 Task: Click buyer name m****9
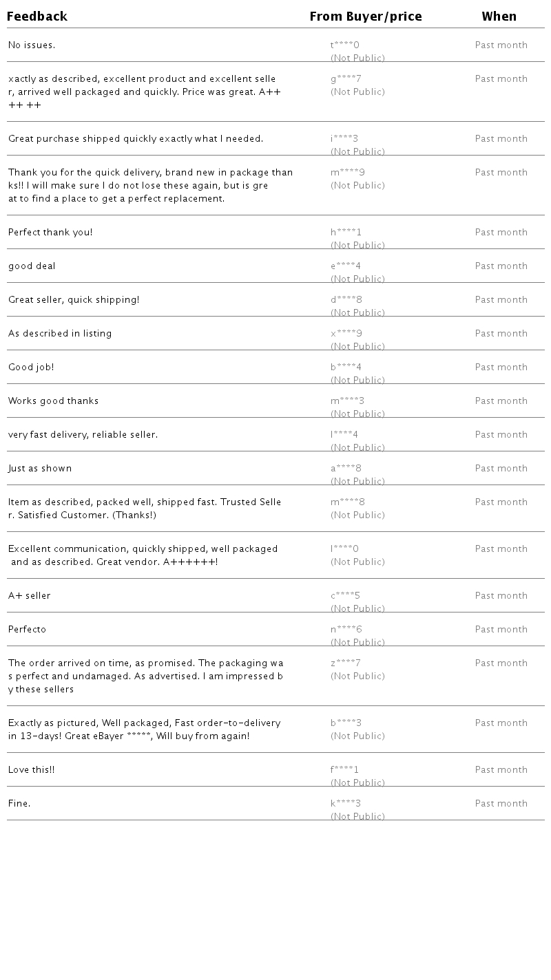click(348, 173)
